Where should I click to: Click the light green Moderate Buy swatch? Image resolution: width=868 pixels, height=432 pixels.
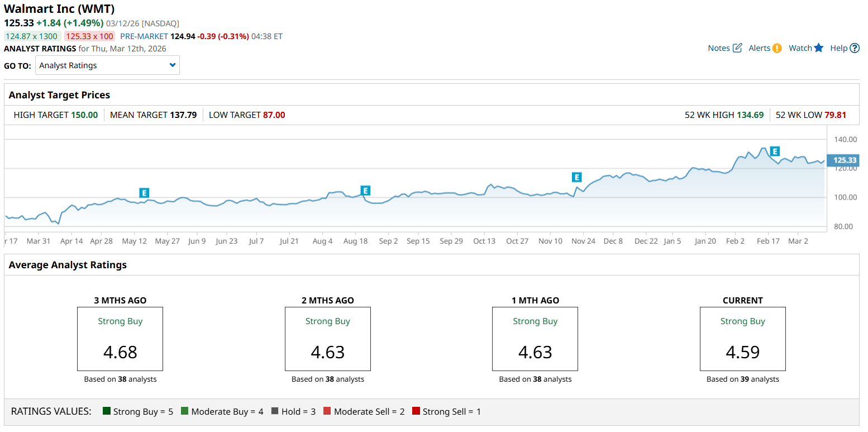pyautogui.click(x=184, y=411)
